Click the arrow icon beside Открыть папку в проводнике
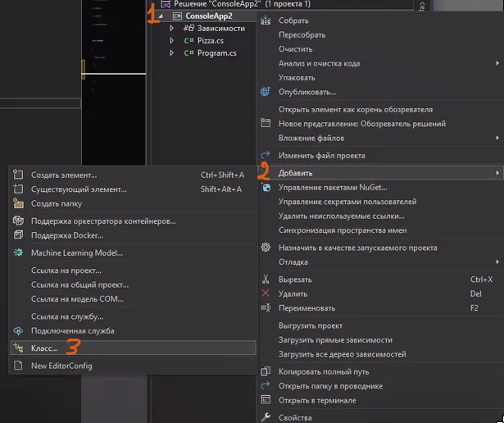504x423 pixels. [266, 385]
